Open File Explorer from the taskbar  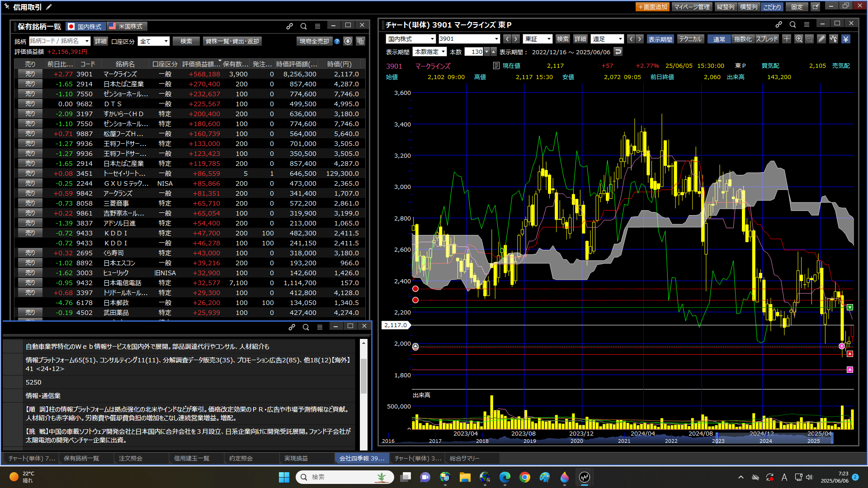pyautogui.click(x=465, y=477)
